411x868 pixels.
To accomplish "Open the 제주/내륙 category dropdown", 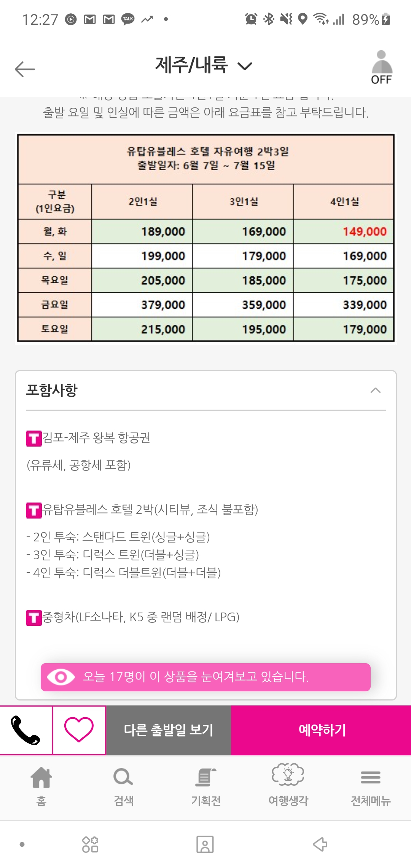I will click(203, 65).
